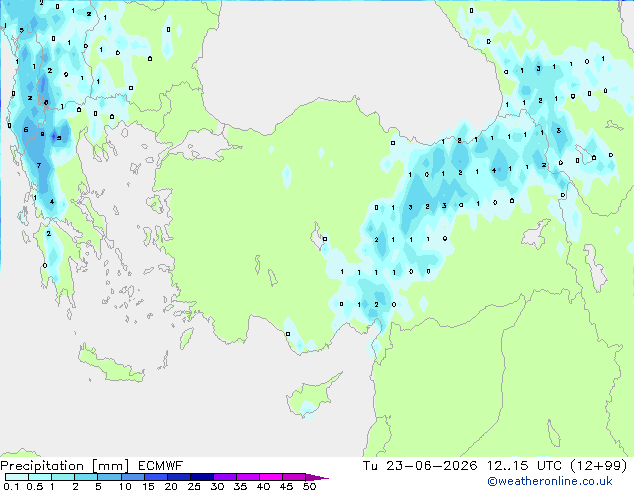
Task: Click the (12+99) forecast step label
Action: tap(599, 466)
